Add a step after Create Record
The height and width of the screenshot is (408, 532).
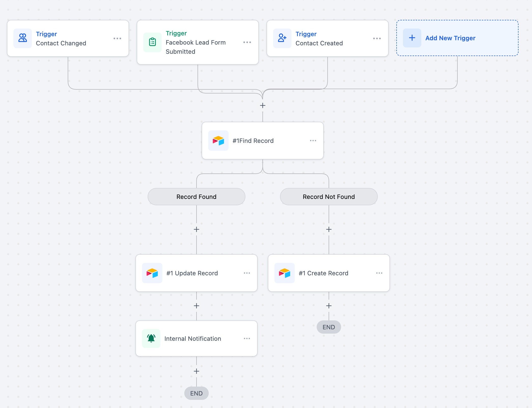[329, 306]
